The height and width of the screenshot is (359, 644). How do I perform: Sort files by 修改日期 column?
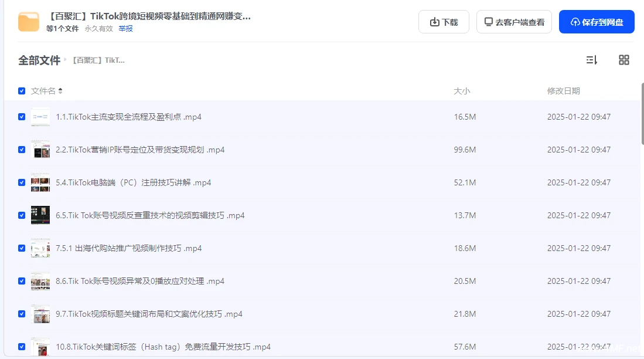(x=564, y=91)
